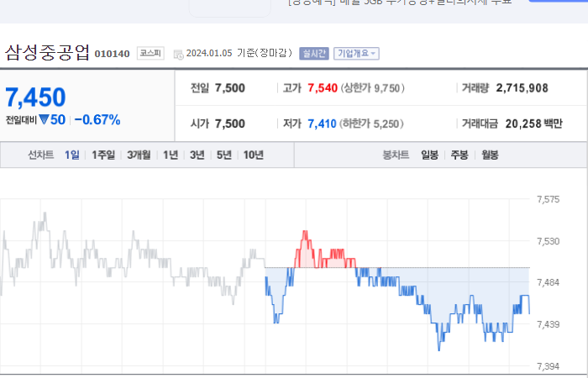Switch to the 주봉 candle chart
The height and width of the screenshot is (378, 588).
(x=459, y=155)
